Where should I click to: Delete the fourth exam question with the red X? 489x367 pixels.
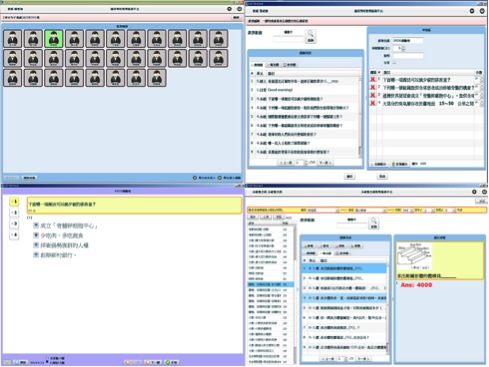coord(373,103)
